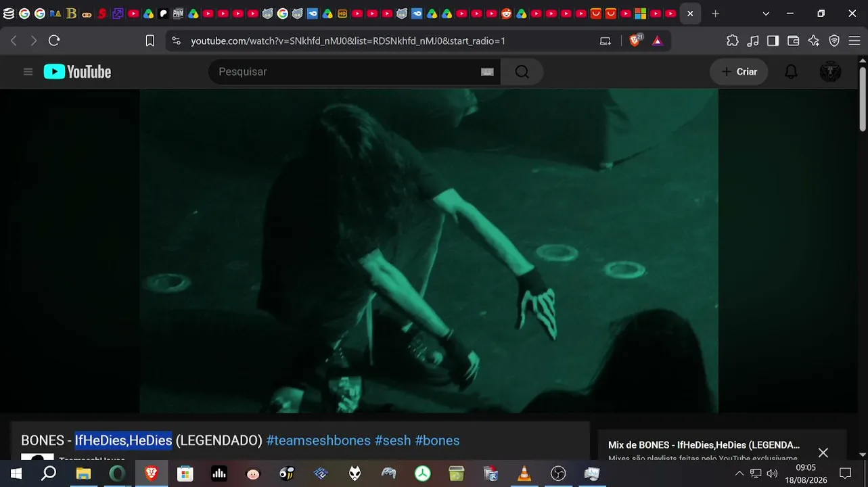Image resolution: width=868 pixels, height=487 pixels.
Task: Open the account avatar menu
Action: [830, 72]
